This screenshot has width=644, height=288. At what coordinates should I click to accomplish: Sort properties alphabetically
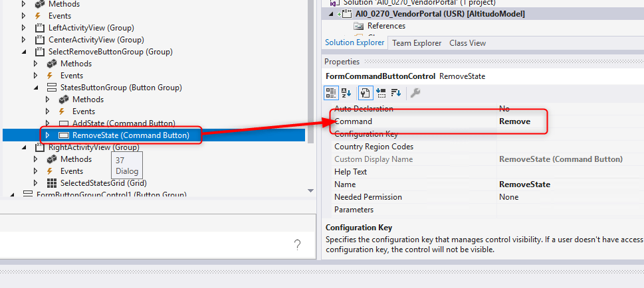pyautogui.click(x=346, y=92)
